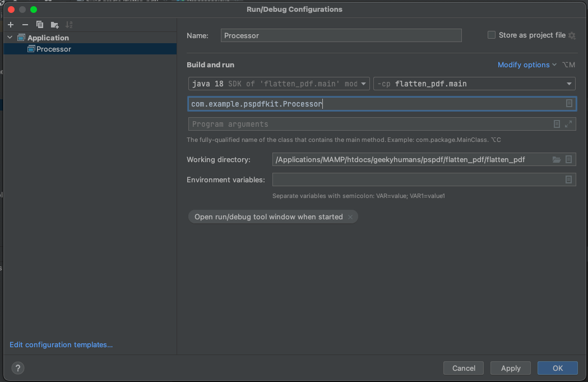Screen dimensions: 588x382
Task: Copy the Processor configuration
Action: 39,25
